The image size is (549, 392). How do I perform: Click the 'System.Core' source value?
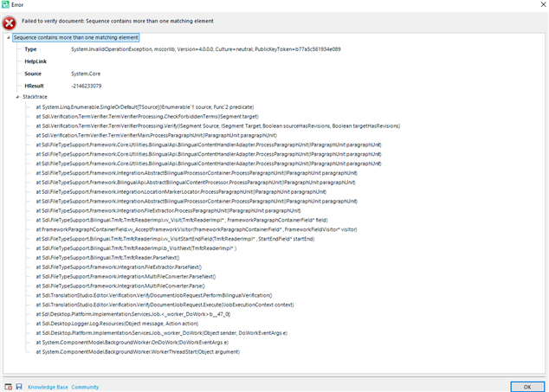pos(86,74)
